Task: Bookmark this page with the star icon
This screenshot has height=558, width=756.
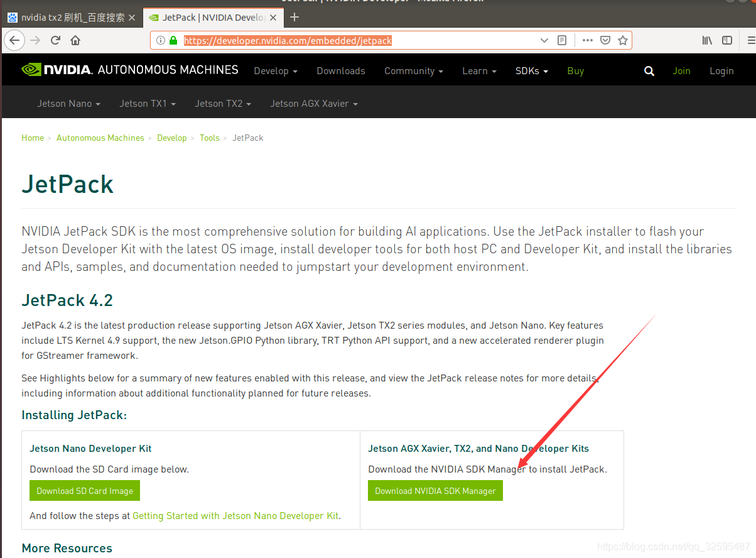Action: click(623, 40)
